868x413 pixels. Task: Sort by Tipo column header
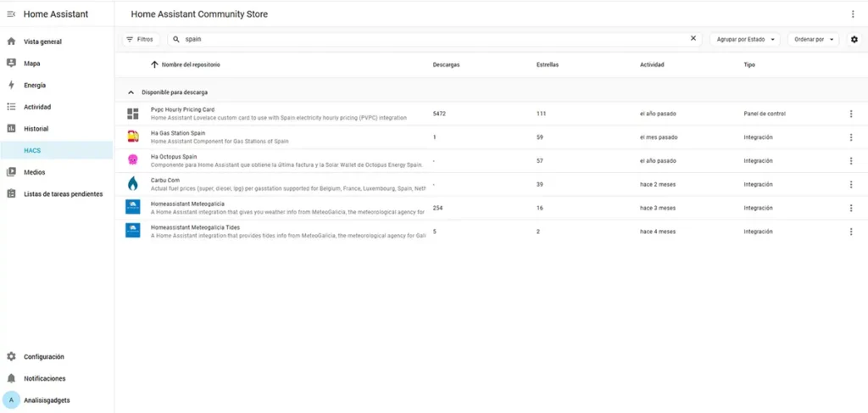[749, 64]
